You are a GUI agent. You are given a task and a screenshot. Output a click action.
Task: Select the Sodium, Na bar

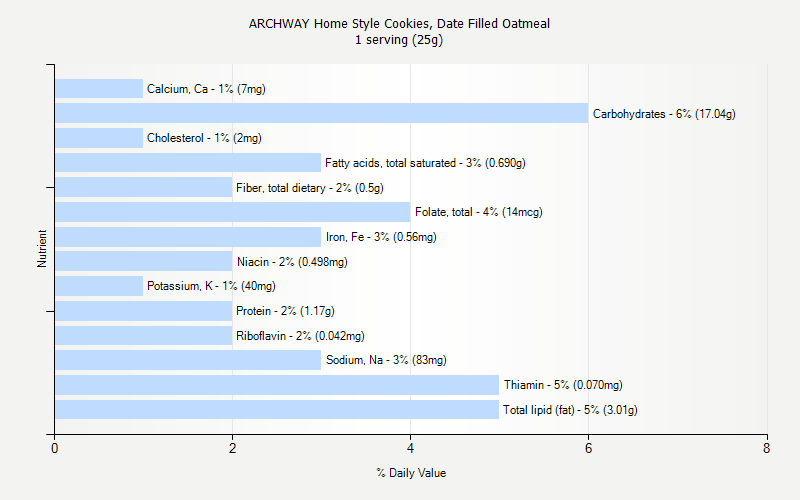(x=188, y=360)
